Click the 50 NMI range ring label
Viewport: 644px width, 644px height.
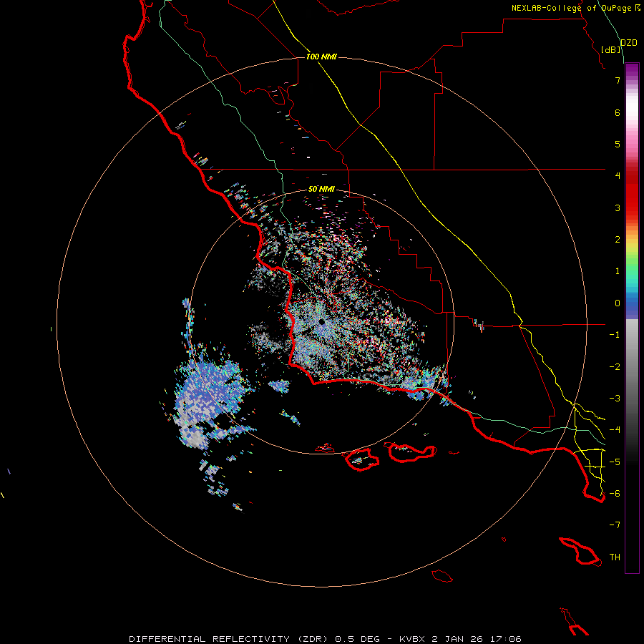321,189
